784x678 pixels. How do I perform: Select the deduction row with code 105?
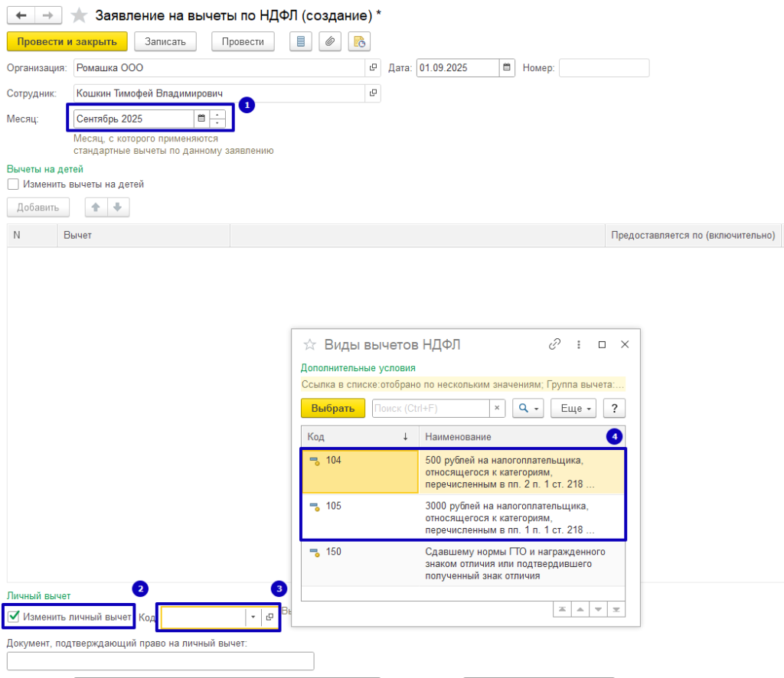pyautogui.click(x=463, y=517)
